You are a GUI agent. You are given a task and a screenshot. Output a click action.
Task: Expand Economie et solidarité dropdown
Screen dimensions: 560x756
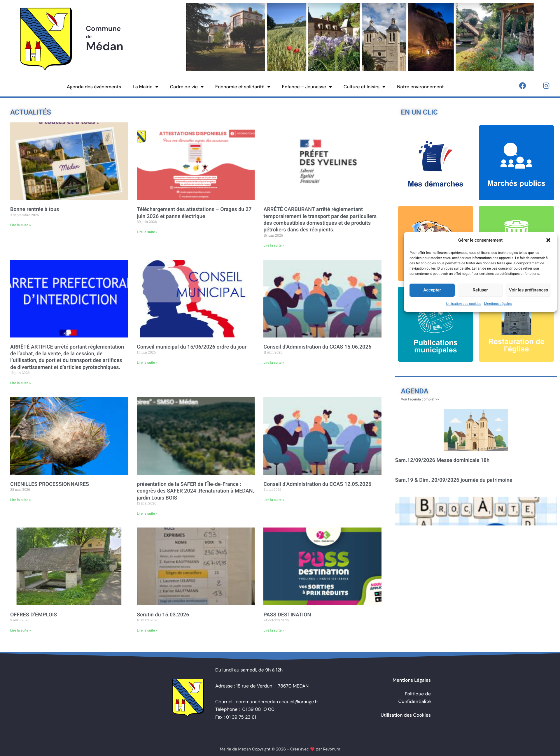[x=243, y=87]
